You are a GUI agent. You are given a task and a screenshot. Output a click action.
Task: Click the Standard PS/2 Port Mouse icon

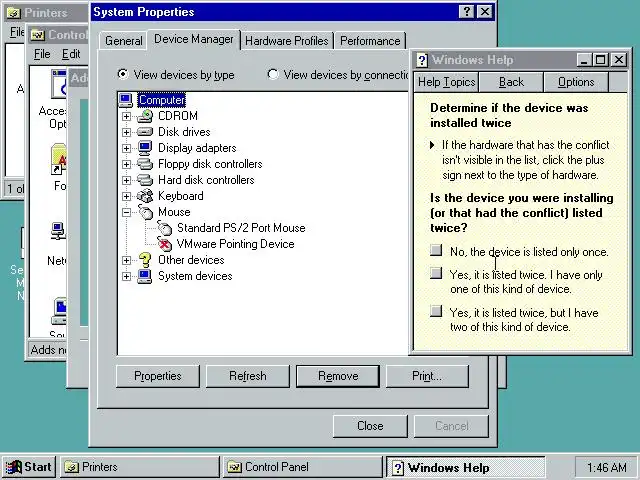(164, 228)
